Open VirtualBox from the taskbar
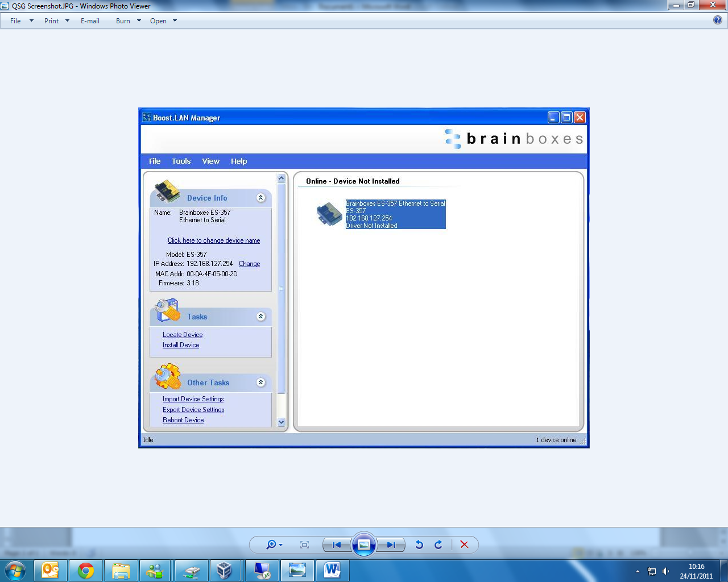 226,570
